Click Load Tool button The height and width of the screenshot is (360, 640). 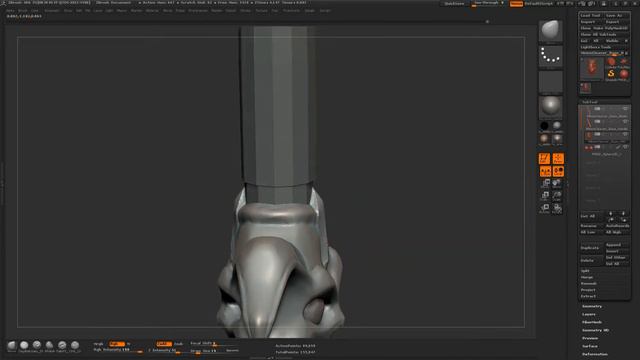(591, 16)
